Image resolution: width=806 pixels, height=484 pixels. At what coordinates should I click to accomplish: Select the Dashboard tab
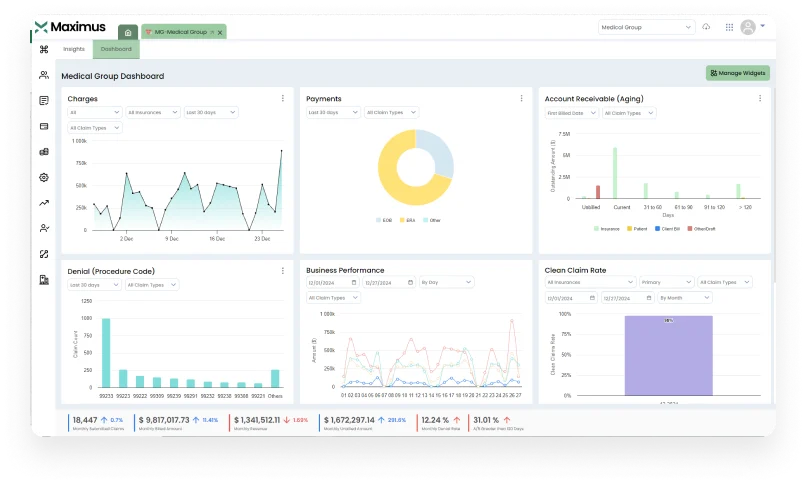pyautogui.click(x=116, y=49)
